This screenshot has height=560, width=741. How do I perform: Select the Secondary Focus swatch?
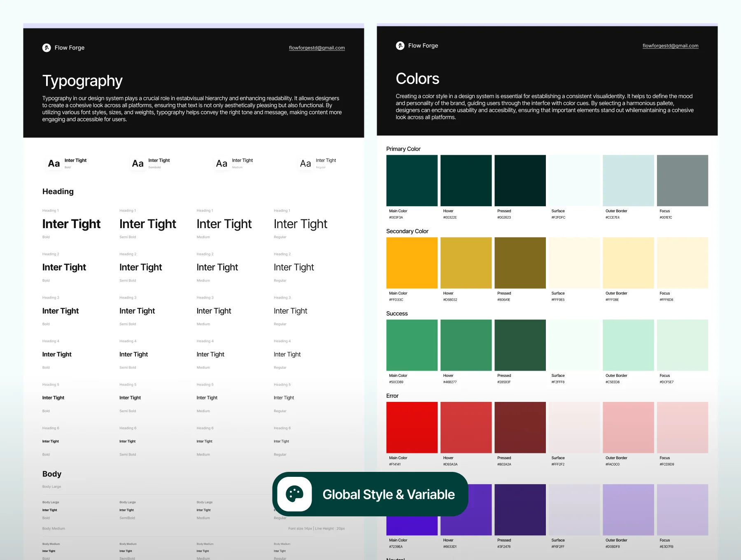[683, 263]
